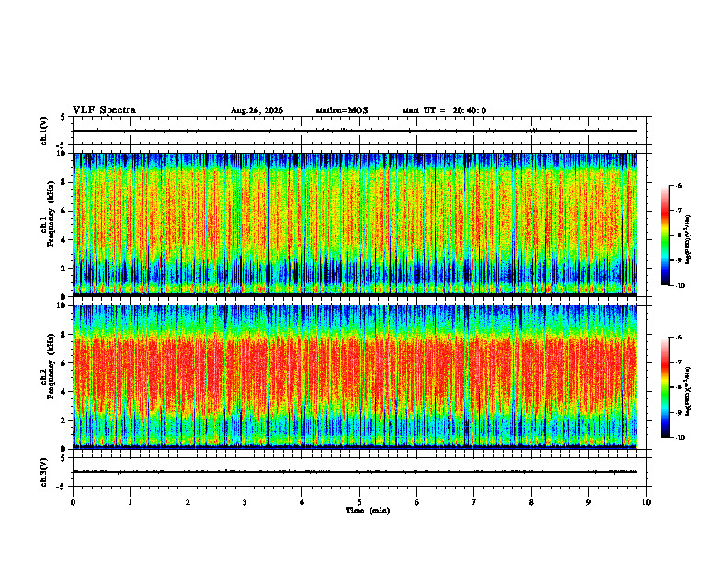Click the ch.1(V) waveform axis label
The width and height of the screenshot is (728, 563).
44,131
